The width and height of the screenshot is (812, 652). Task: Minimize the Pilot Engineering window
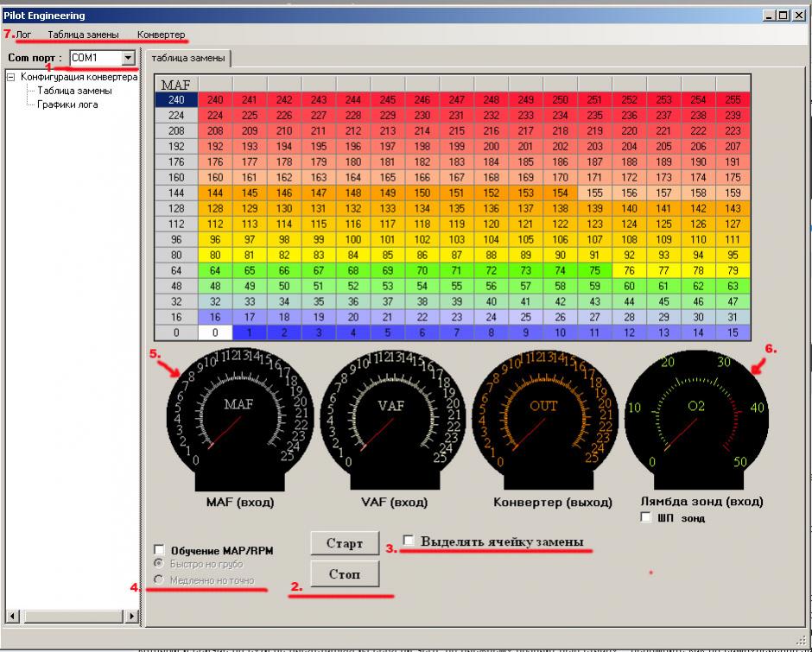[x=770, y=16]
